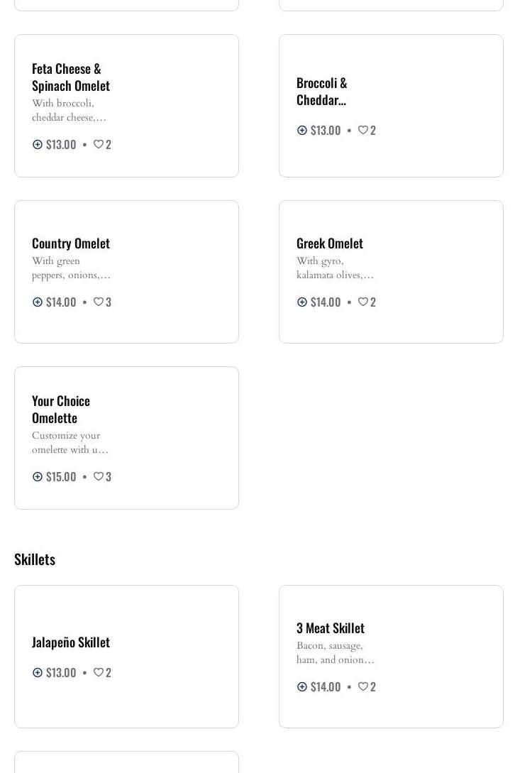Add Greek Omelet using plus icon

302,302
